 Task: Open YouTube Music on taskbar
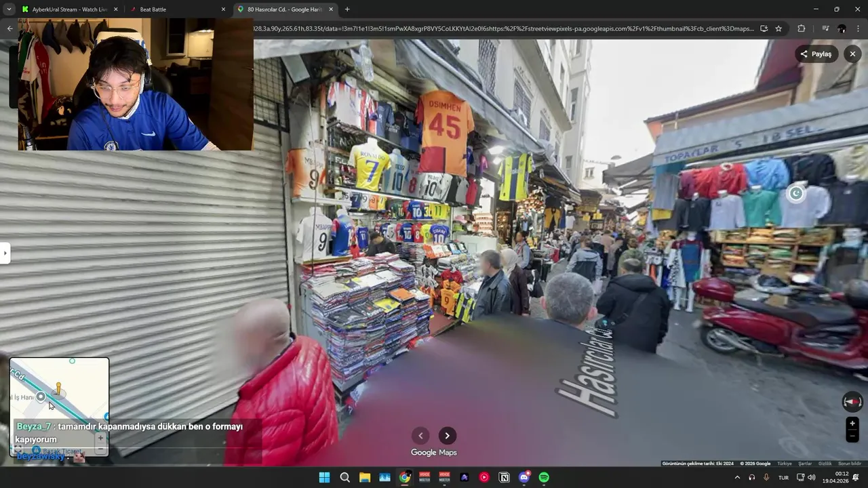point(484,477)
